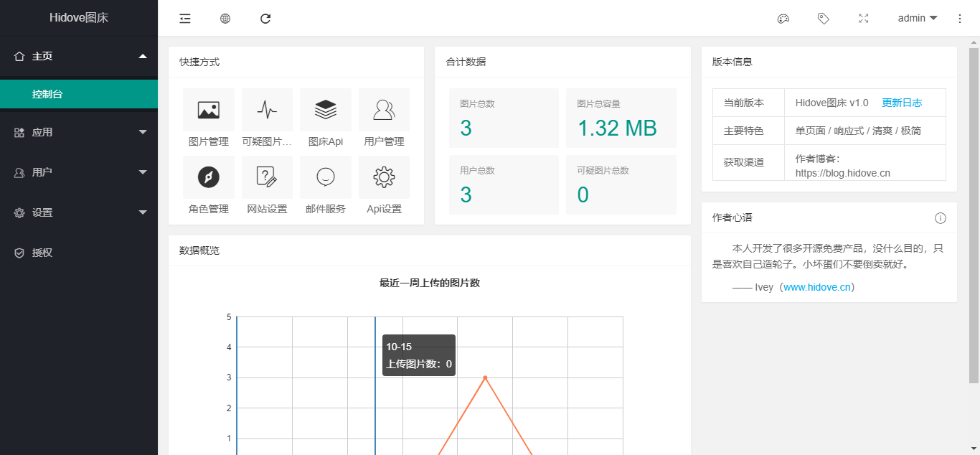The image size is (980, 455).
Task: Open the www.hidove.cn link
Action: [x=817, y=286]
